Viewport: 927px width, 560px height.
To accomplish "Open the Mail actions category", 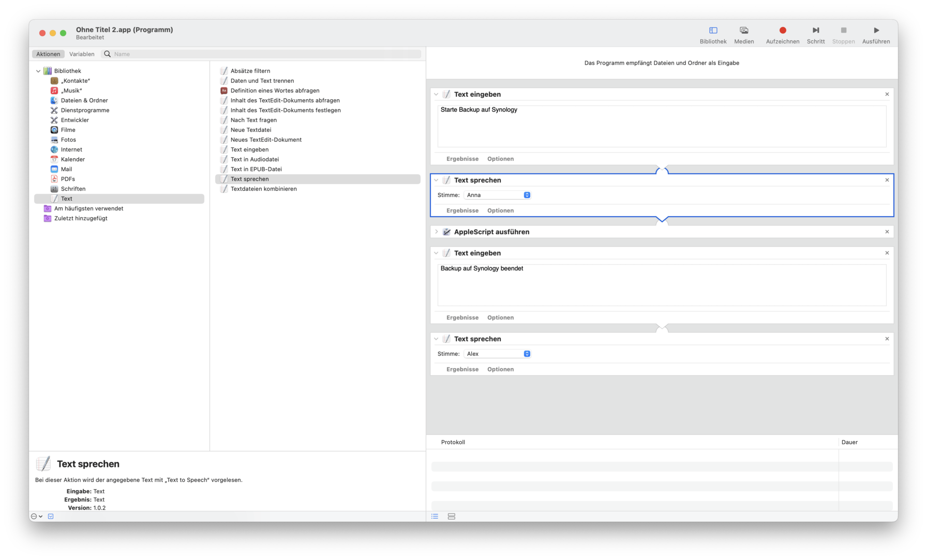I will [x=66, y=169].
